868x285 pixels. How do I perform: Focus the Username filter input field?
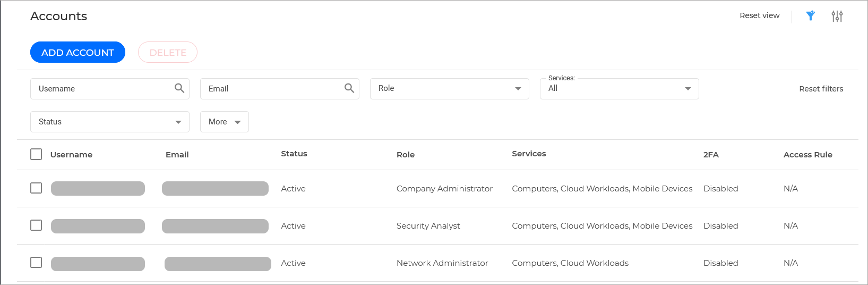pos(101,89)
